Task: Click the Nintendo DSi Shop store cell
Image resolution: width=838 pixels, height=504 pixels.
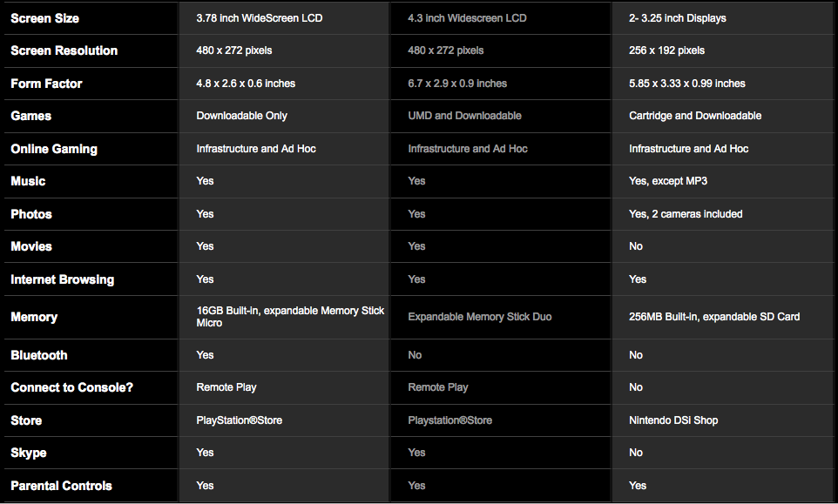Action: point(673,420)
